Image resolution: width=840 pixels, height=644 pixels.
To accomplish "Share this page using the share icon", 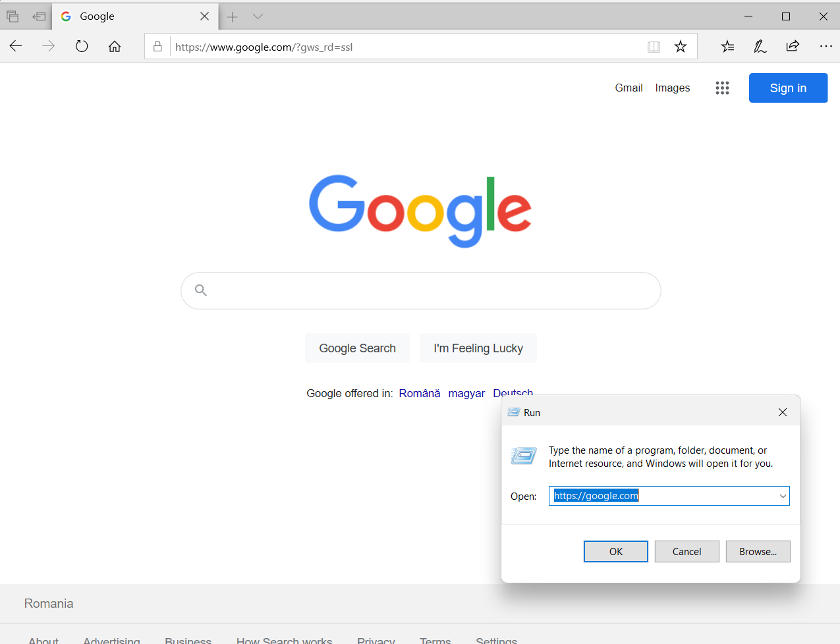I will tap(793, 46).
